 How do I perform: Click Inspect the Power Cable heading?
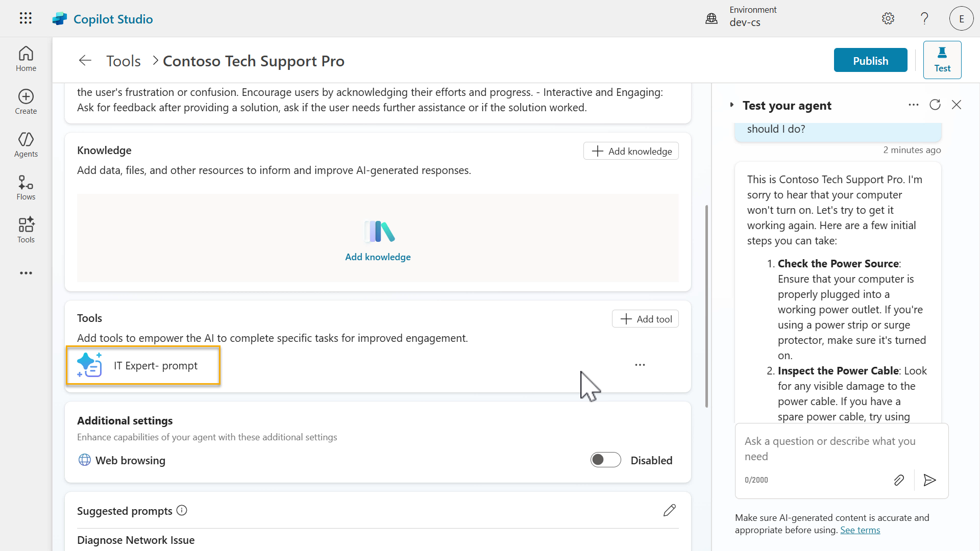click(838, 370)
